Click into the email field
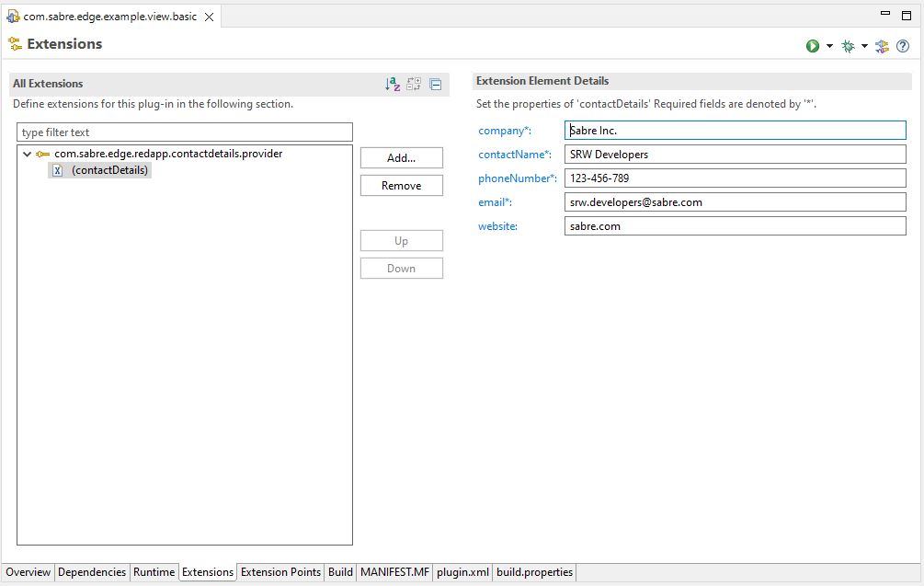The image size is (924, 586). pos(735,202)
